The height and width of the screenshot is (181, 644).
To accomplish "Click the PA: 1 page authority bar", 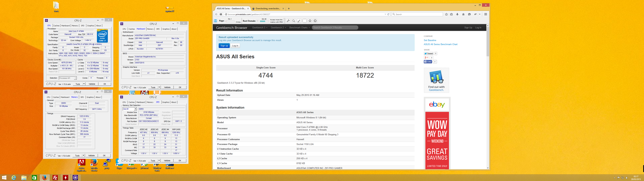I will 230,21.
